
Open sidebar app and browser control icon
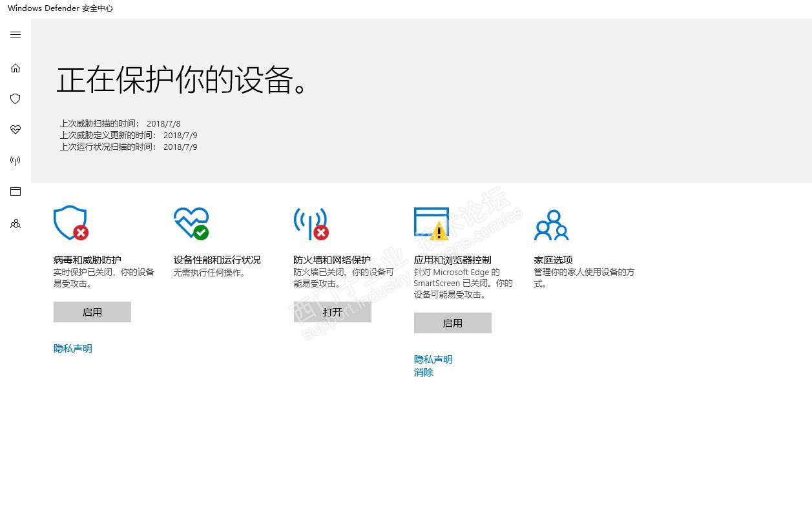pyautogui.click(x=16, y=192)
